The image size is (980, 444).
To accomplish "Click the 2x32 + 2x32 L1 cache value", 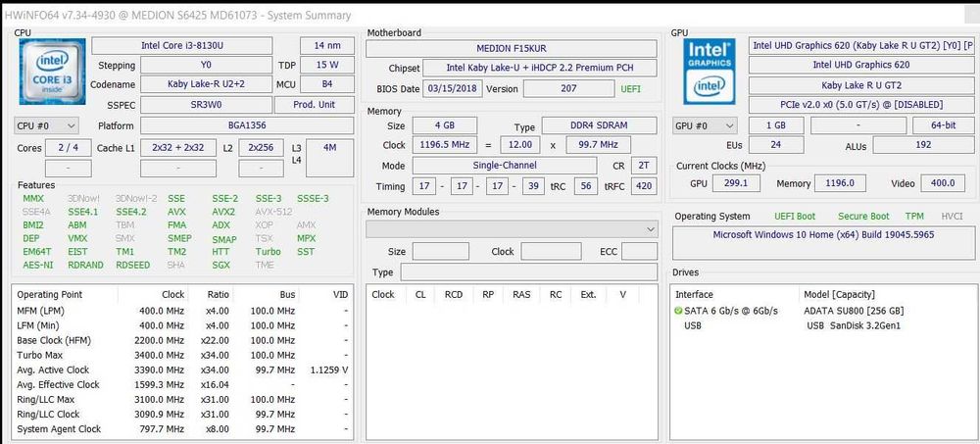I will 178,148.
